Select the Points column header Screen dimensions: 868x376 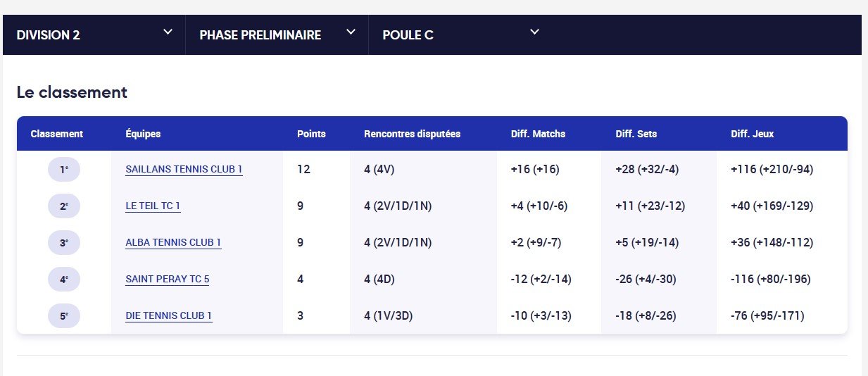click(x=311, y=134)
